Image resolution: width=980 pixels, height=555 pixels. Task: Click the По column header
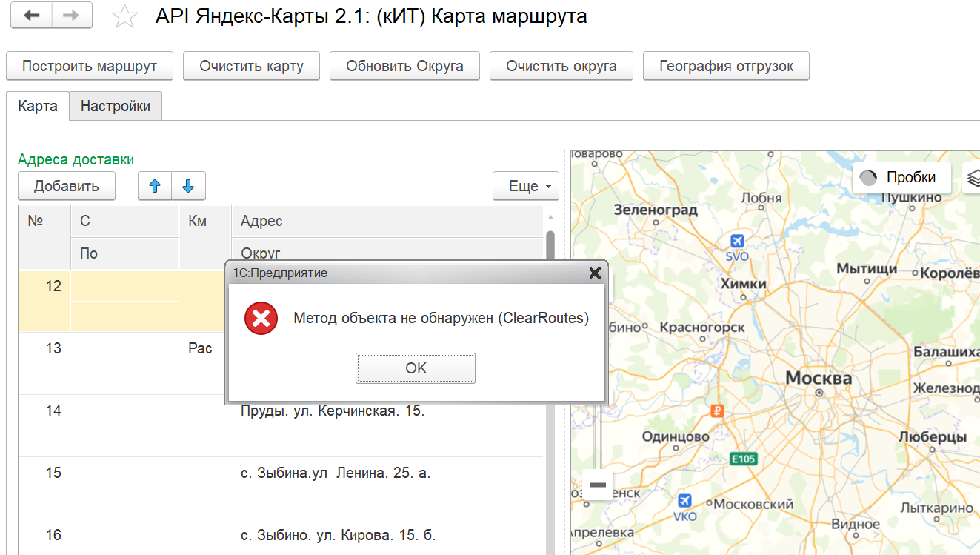pos(124,253)
